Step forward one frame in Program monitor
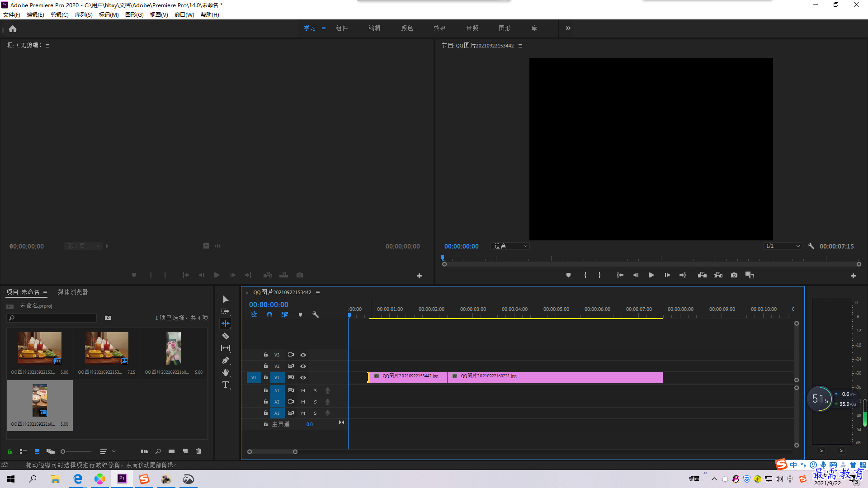The height and width of the screenshot is (488, 868). tap(667, 275)
